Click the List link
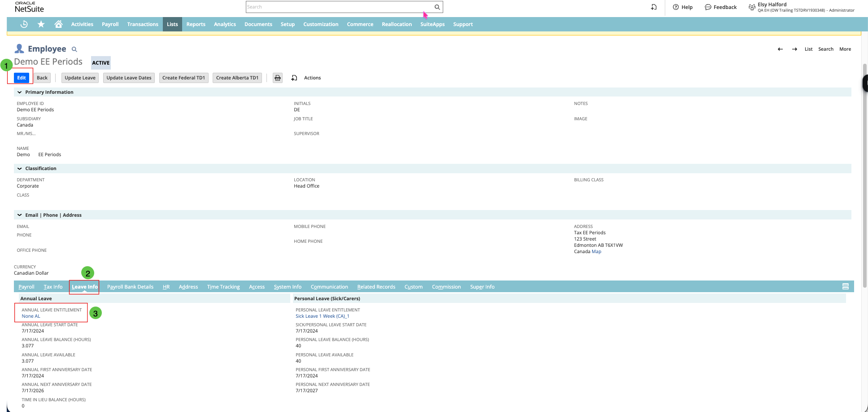 tap(808, 49)
